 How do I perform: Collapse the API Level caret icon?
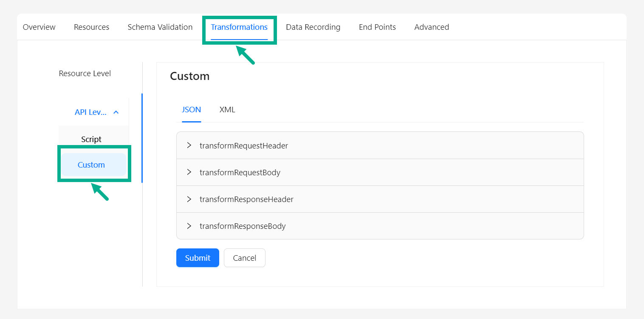coord(116,112)
